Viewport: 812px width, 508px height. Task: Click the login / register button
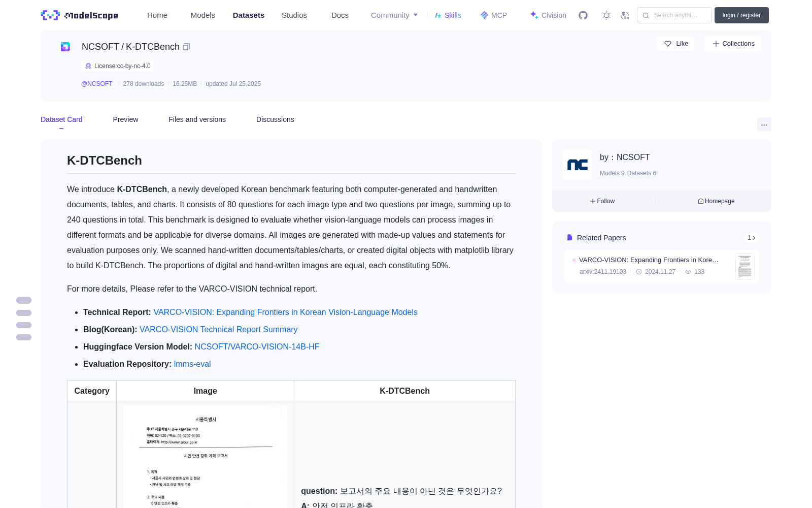click(x=741, y=15)
